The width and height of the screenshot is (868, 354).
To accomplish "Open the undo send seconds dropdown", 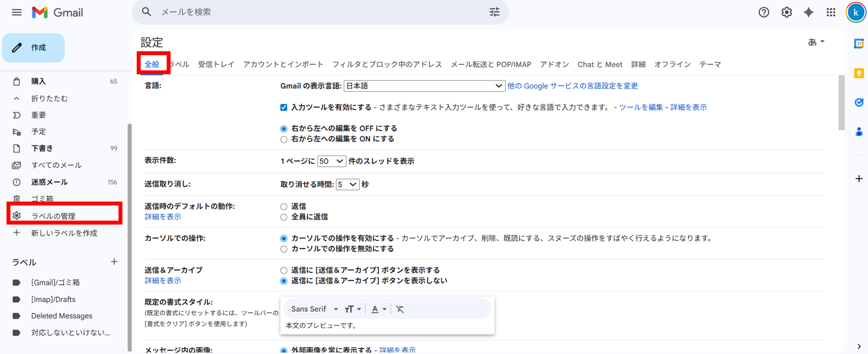I will point(347,185).
